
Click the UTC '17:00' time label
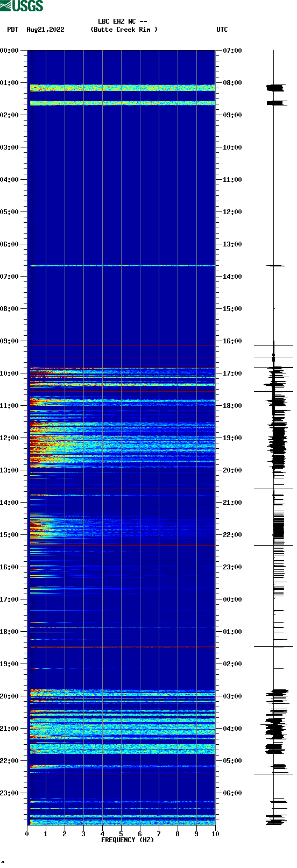click(232, 373)
